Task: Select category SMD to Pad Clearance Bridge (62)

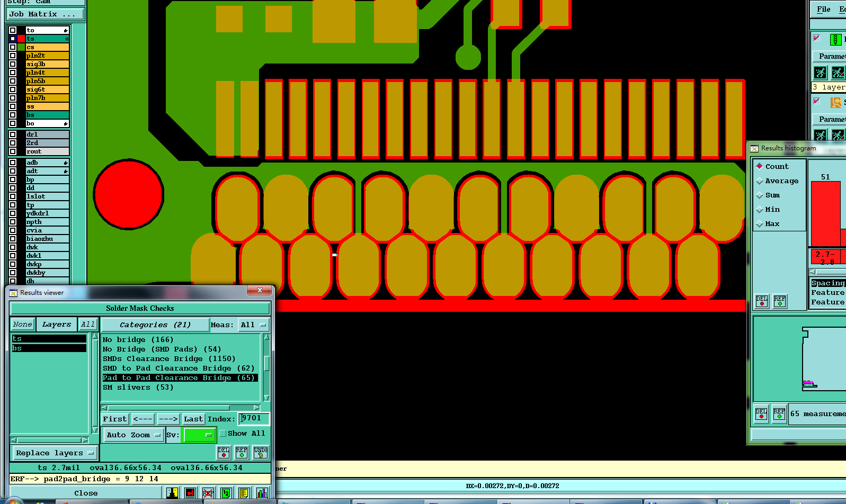Action: (x=180, y=368)
